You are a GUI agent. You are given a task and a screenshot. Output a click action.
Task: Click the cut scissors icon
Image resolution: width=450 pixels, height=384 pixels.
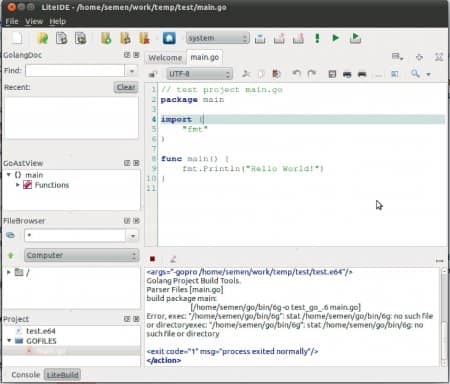click(246, 74)
